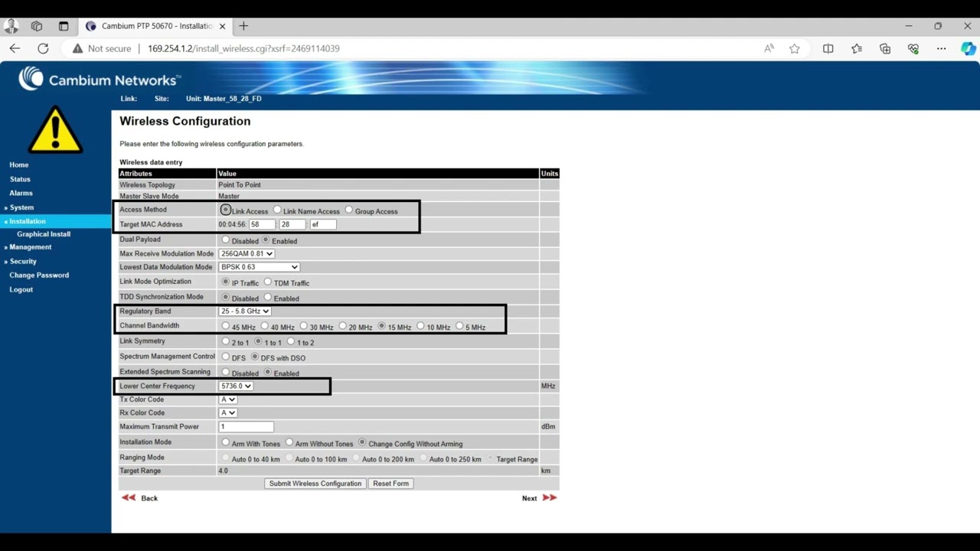
Task: Open Max Receive Modulation Mode dropdown
Action: tap(246, 253)
